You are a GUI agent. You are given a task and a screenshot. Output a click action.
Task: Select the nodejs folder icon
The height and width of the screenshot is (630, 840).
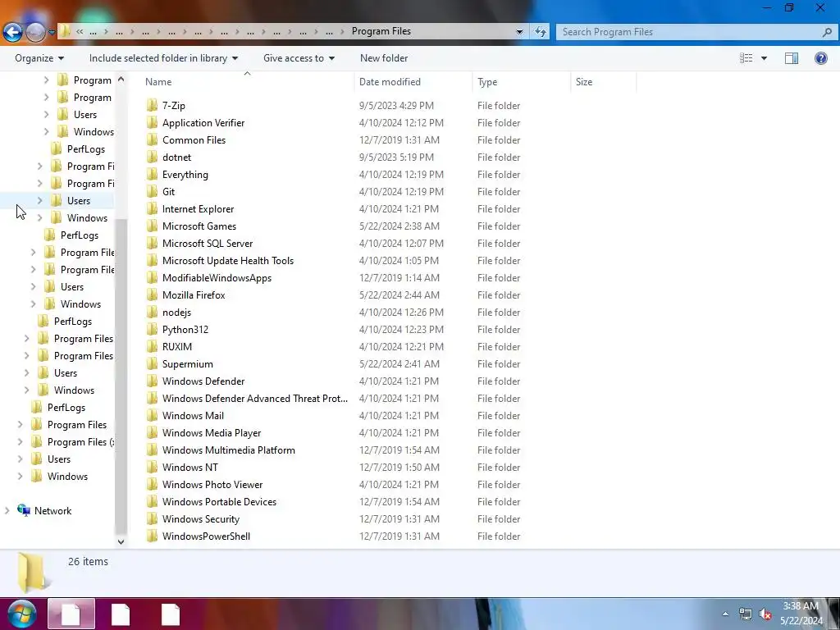152,313
